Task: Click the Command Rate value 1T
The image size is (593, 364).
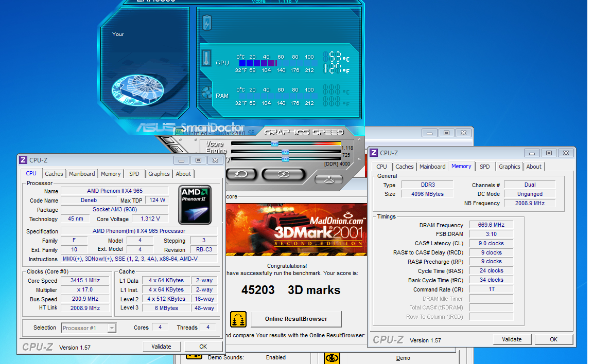Action: pos(491,289)
